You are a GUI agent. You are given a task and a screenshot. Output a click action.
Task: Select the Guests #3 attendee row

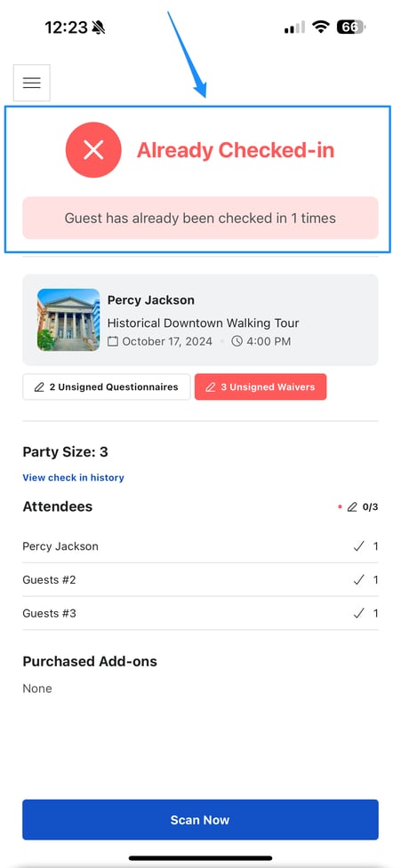(x=200, y=613)
